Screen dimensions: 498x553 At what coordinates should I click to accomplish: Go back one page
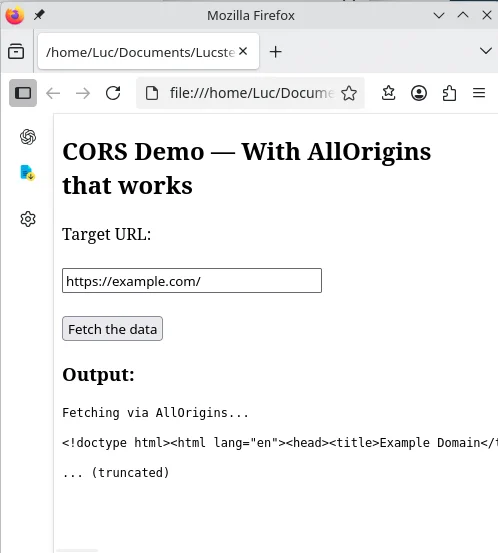[x=53, y=93]
